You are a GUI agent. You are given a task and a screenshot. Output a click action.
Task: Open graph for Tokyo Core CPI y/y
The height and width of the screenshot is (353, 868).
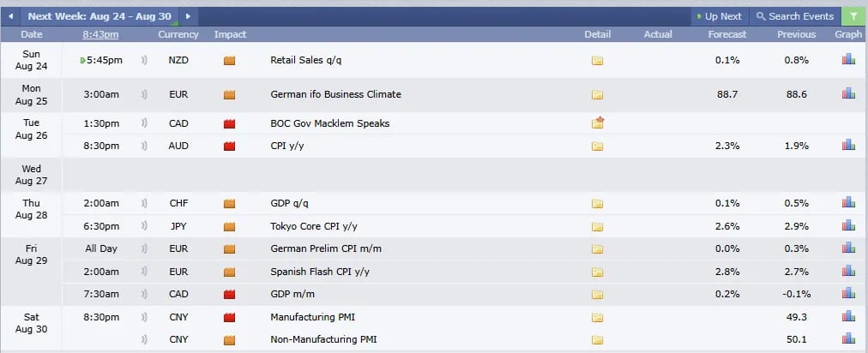pyautogui.click(x=848, y=225)
